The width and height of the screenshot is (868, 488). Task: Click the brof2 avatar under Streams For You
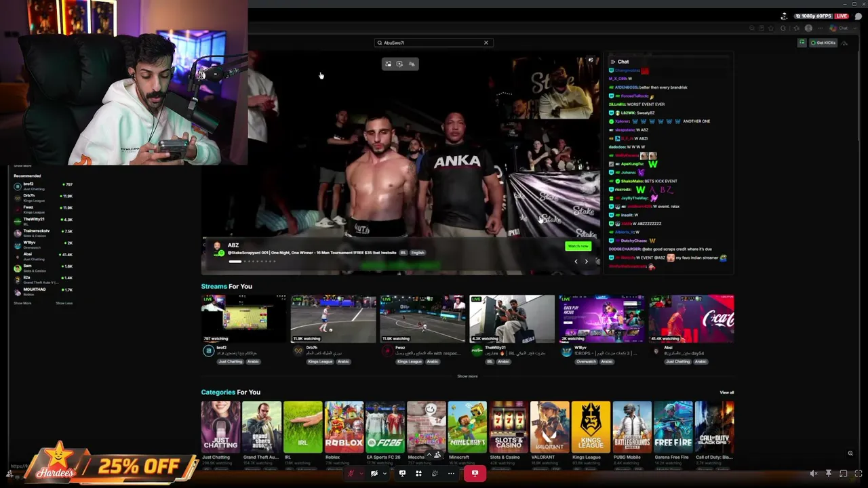click(208, 350)
